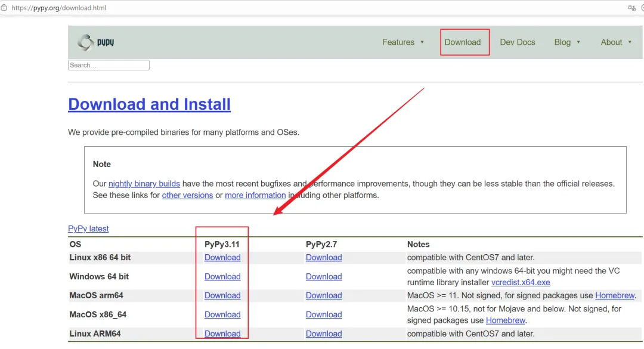Download PyPy2.7 for Windows 64 bit
Screen dimensions: 644x349
(324, 277)
